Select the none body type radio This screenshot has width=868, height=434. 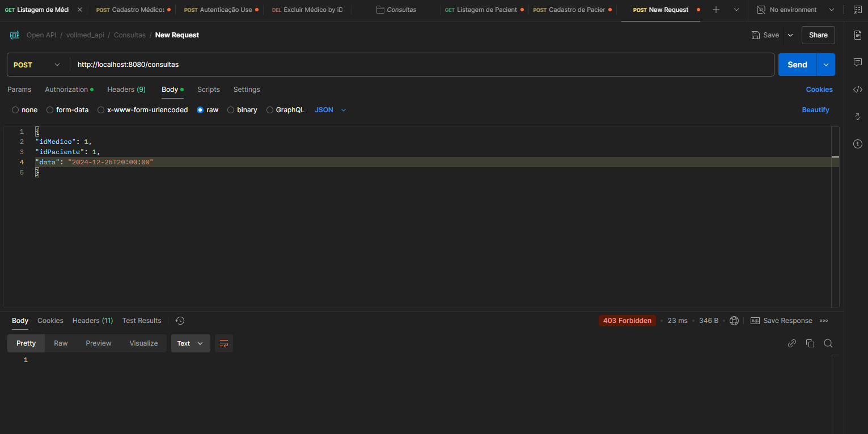pos(15,110)
